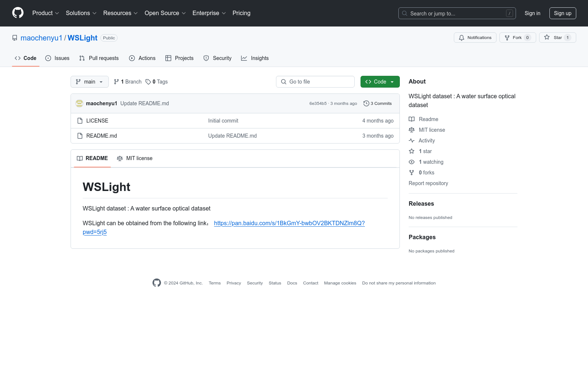View the 1 watching list
The image size is (588, 368).
coord(426,162)
